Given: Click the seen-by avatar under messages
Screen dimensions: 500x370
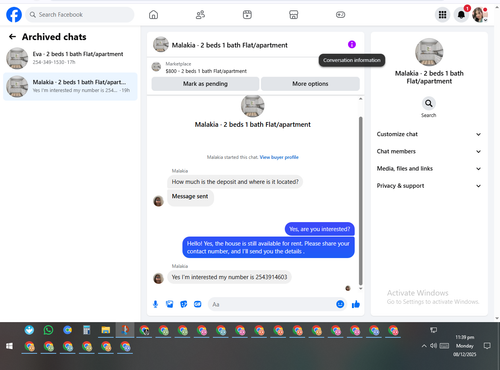Looking at the screenshot, I should pos(348,288).
